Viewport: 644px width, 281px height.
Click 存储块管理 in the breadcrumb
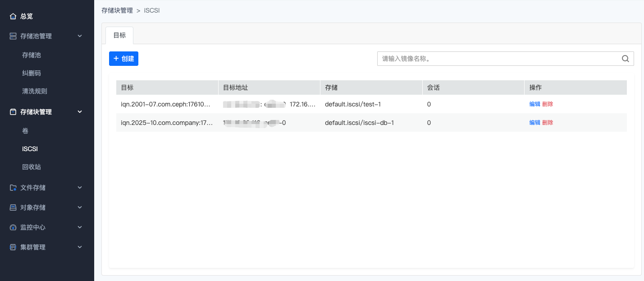[x=117, y=10]
